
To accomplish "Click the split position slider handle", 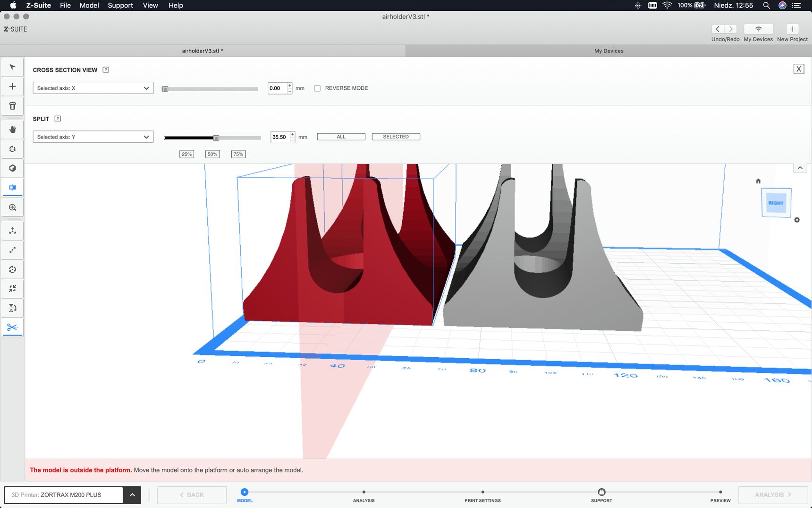I will coord(216,138).
